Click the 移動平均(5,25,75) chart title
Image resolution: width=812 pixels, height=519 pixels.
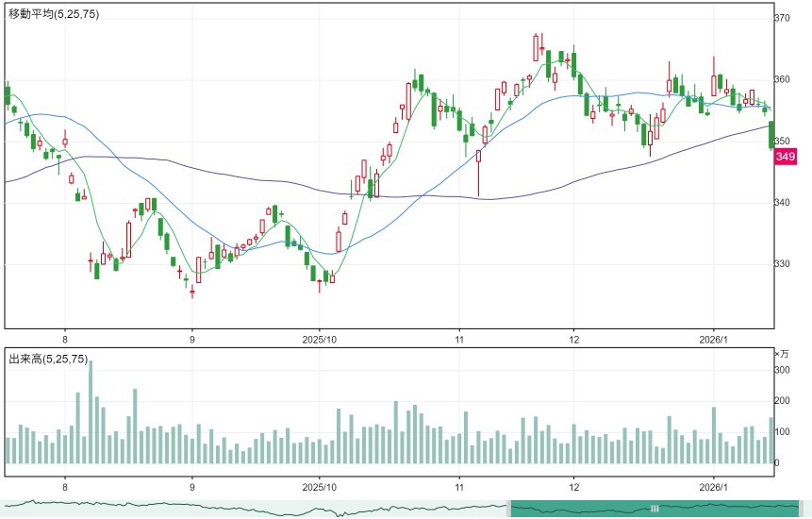tap(54, 14)
